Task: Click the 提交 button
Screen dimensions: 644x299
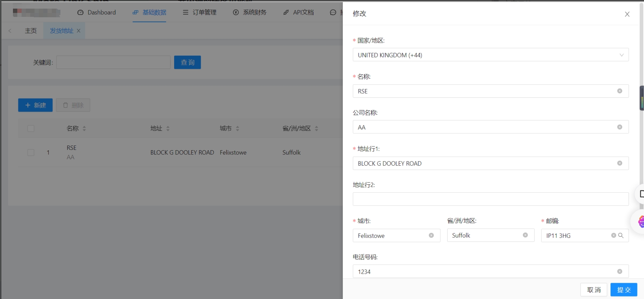Action: point(624,290)
